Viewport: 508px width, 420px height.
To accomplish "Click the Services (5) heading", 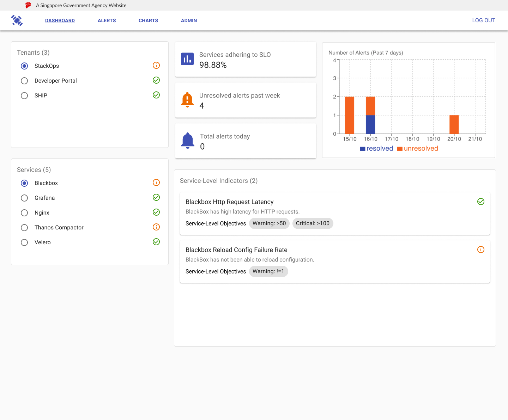I will (34, 170).
